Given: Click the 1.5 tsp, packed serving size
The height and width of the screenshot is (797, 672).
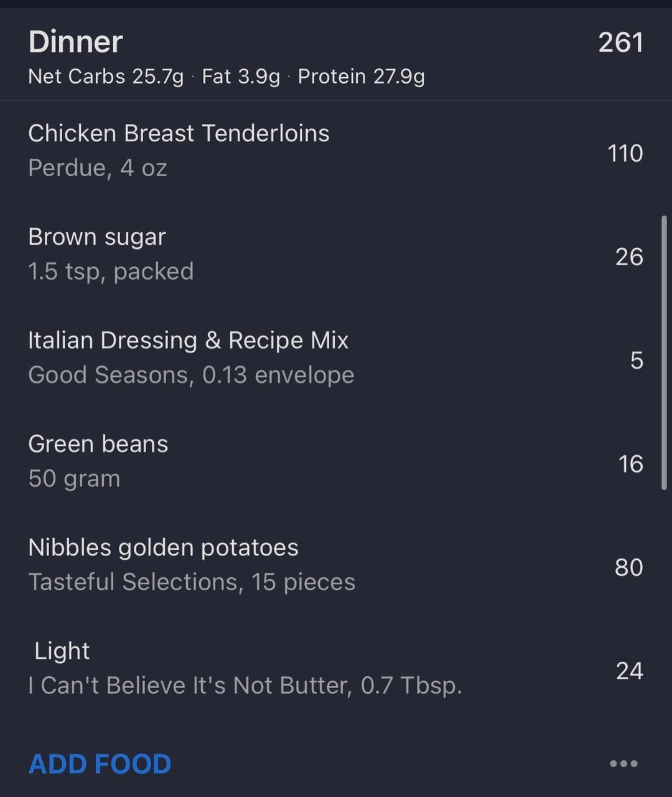Looking at the screenshot, I should pyautogui.click(x=111, y=271).
